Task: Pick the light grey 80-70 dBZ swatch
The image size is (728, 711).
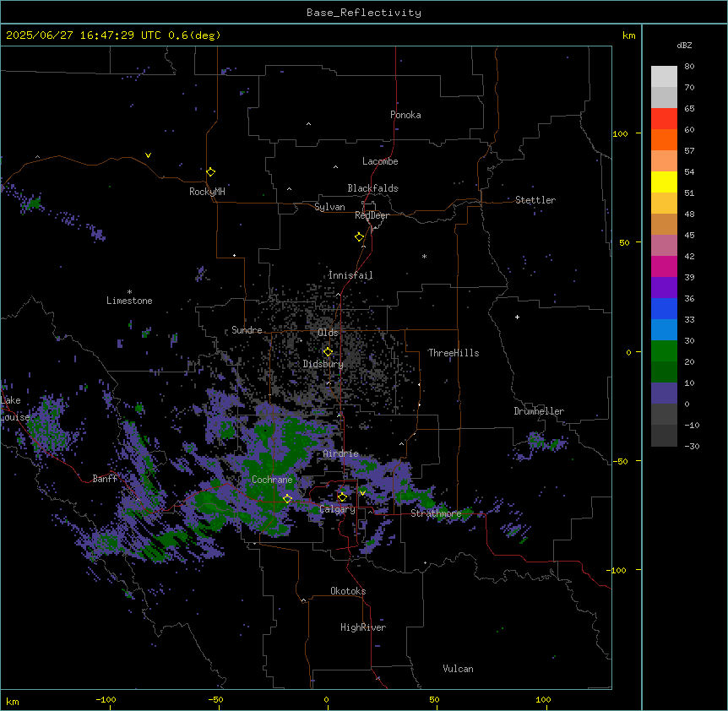Action: click(664, 76)
